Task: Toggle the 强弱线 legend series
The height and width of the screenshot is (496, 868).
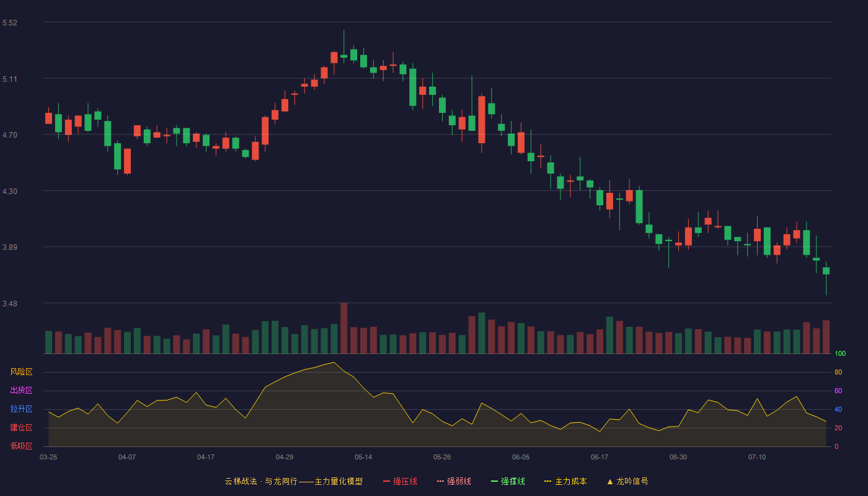Action: tap(454, 481)
